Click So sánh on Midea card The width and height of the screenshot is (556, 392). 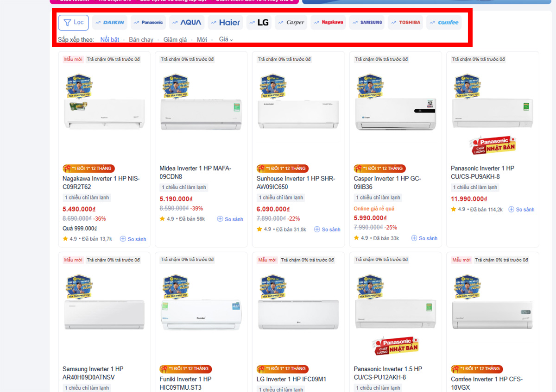click(x=230, y=219)
